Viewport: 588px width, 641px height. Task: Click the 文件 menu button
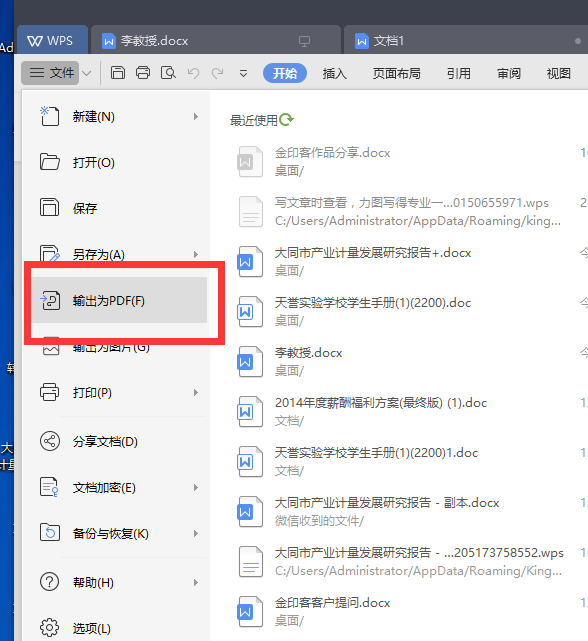coord(50,73)
